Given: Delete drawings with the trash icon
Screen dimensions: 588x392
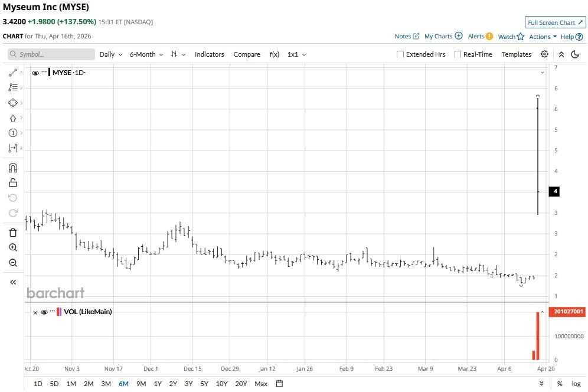Looking at the screenshot, I should (13, 233).
